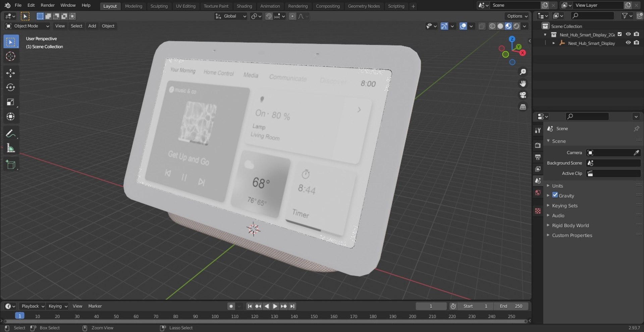Open the Options dropdown
Image resolution: width=644 pixels, height=332 pixels.
pos(517,16)
